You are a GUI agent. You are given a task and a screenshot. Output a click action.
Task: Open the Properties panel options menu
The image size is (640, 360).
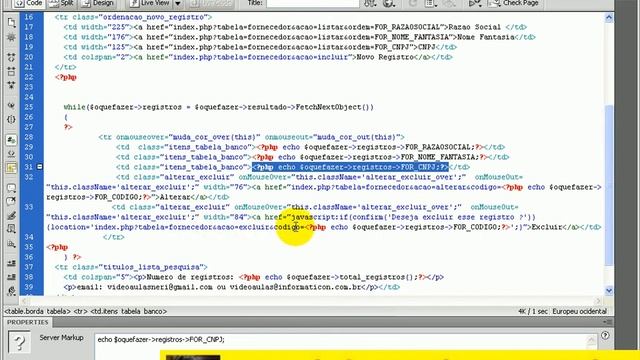pos(607,322)
